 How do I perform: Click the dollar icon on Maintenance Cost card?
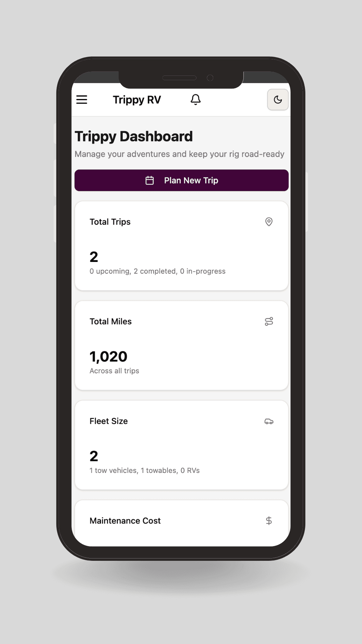pos(269,521)
